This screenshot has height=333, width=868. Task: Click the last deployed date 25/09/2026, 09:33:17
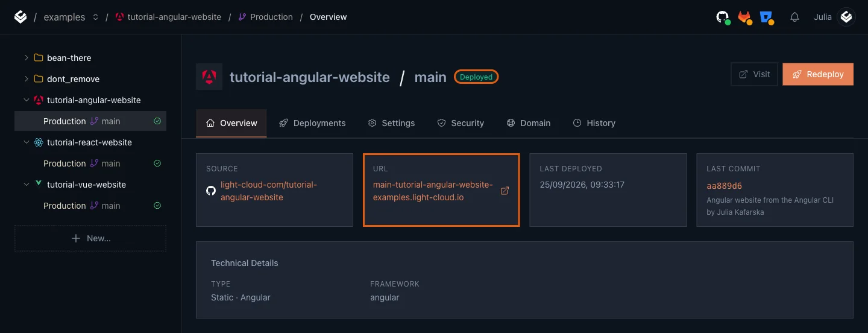point(582,185)
